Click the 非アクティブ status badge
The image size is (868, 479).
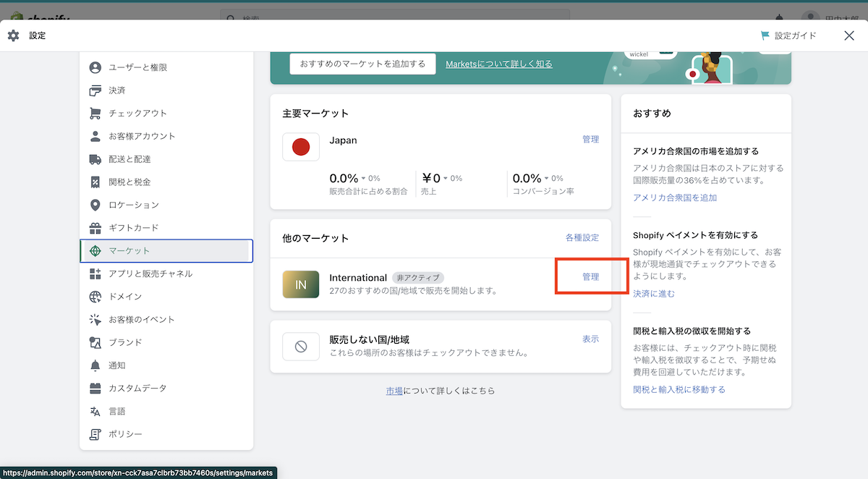click(417, 278)
